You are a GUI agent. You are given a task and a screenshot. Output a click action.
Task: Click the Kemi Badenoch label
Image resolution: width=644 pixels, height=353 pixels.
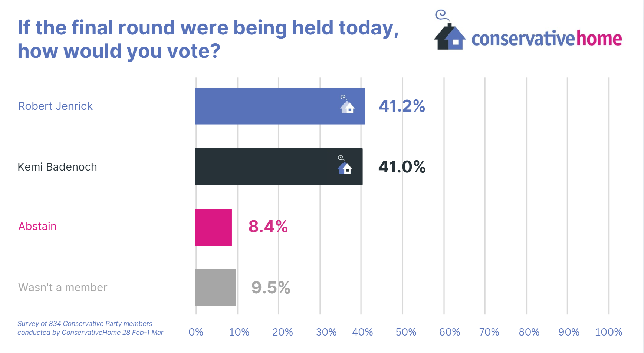[57, 167]
